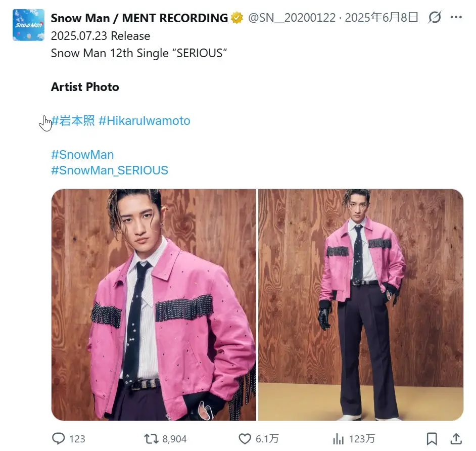
Task: Click the @SN__20200122 handle
Action: point(292,18)
